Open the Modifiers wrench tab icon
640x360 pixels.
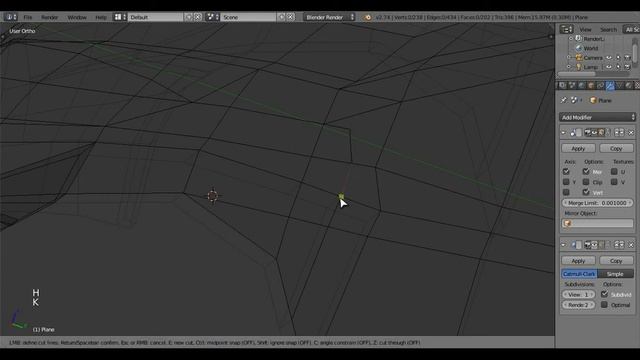coord(610,85)
